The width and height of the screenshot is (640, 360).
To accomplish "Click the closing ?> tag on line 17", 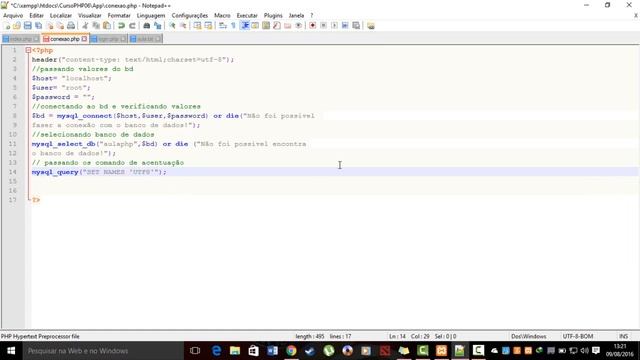I will point(36,200).
